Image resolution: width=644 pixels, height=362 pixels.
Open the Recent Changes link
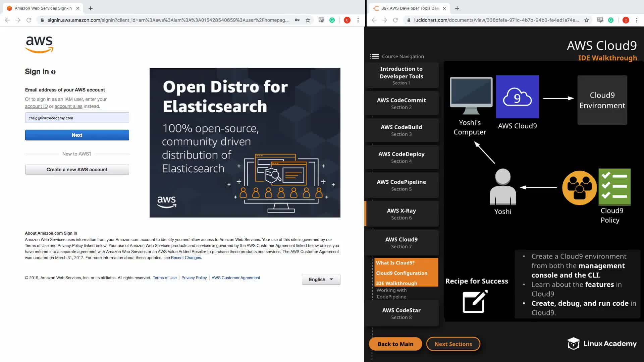pos(186,258)
